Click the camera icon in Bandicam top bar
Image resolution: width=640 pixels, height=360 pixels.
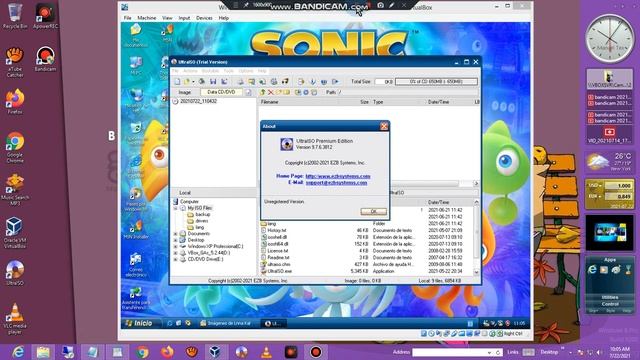pos(380,5)
